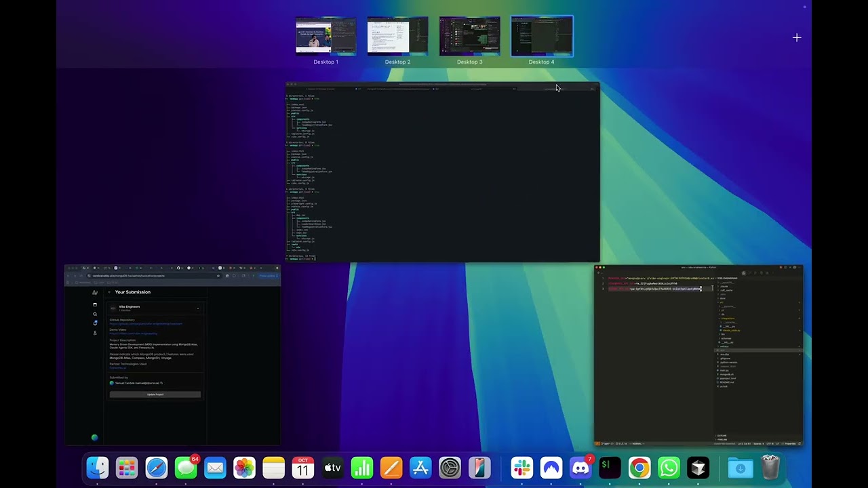The image size is (868, 488).
Task: Open iPhone Mirroring from the dock
Action: coord(479,468)
